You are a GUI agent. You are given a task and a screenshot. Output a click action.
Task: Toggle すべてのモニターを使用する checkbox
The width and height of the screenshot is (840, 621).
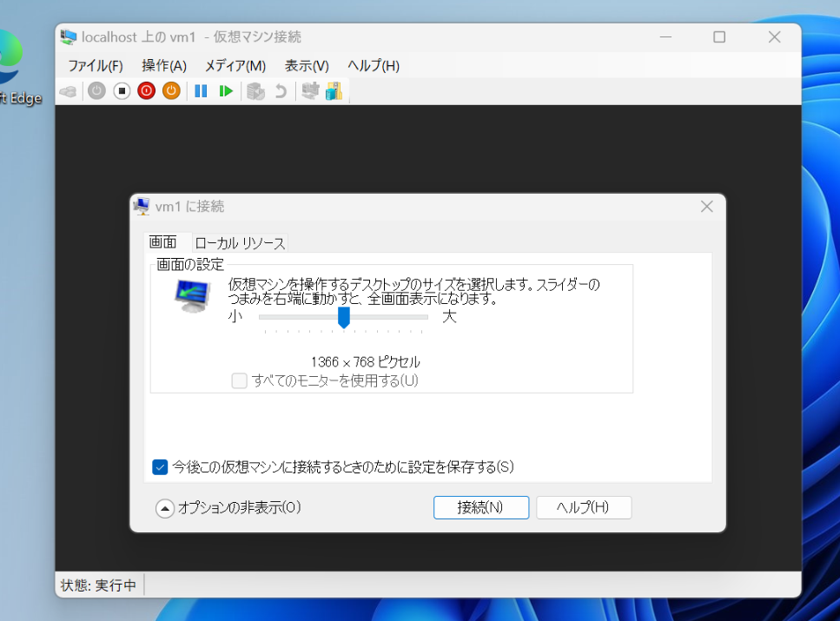[x=239, y=381]
